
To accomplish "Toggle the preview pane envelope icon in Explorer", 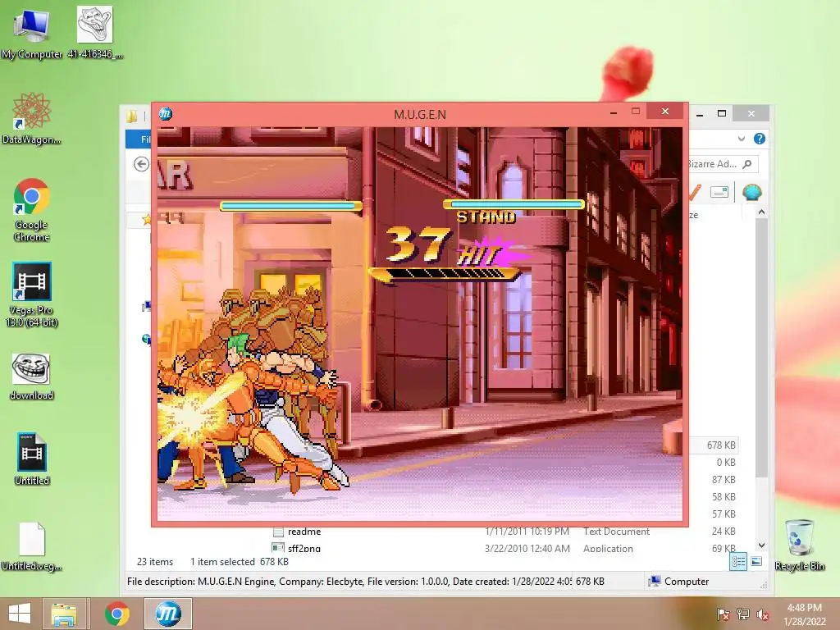I will tap(719, 192).
